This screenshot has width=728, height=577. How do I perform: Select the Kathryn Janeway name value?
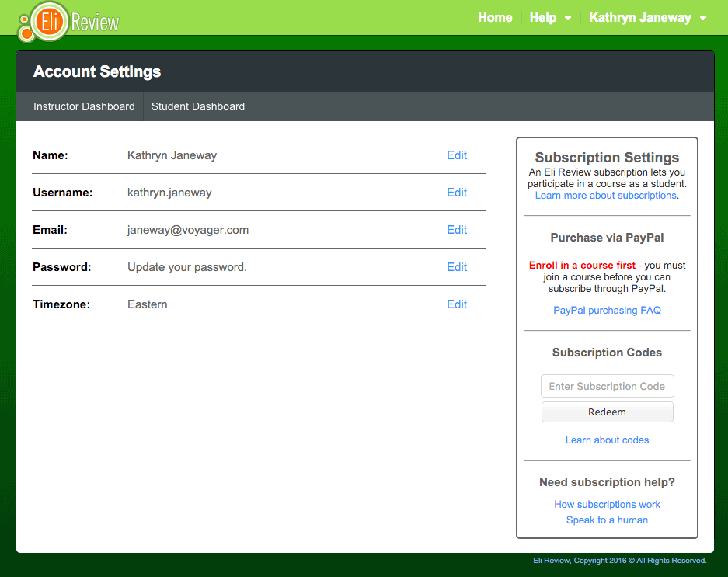(172, 155)
